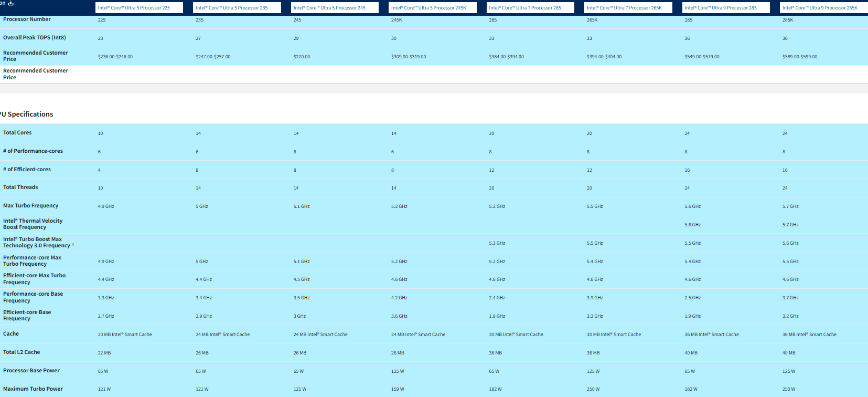Click the $309.00-$319.00 price cell
The width and height of the screenshot is (868, 397).
click(x=409, y=57)
